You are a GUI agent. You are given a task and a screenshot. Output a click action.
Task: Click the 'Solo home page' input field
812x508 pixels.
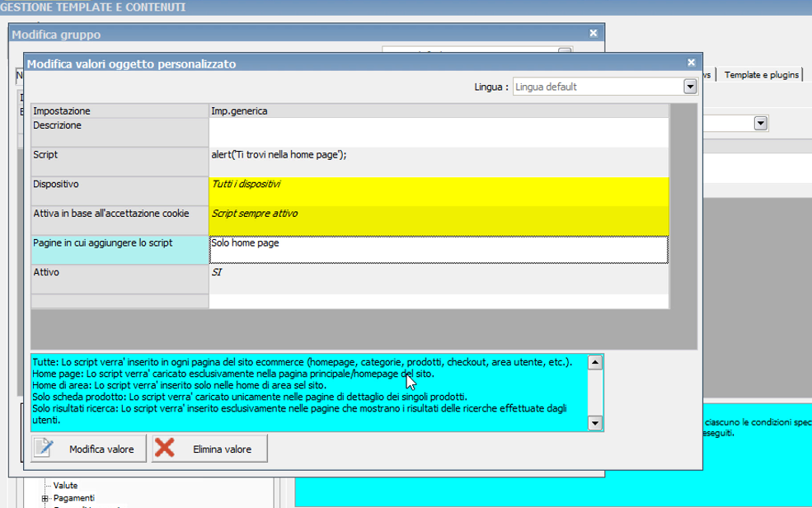coord(438,250)
